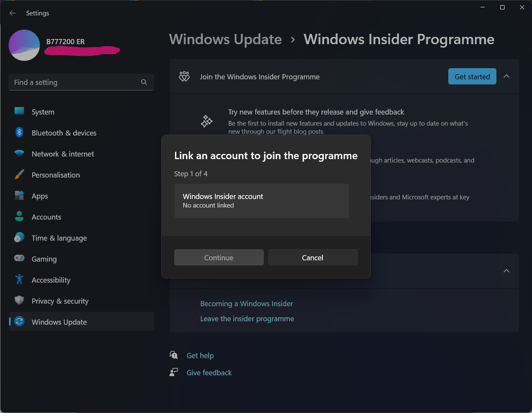Open the Accounts person icon

pos(19,217)
